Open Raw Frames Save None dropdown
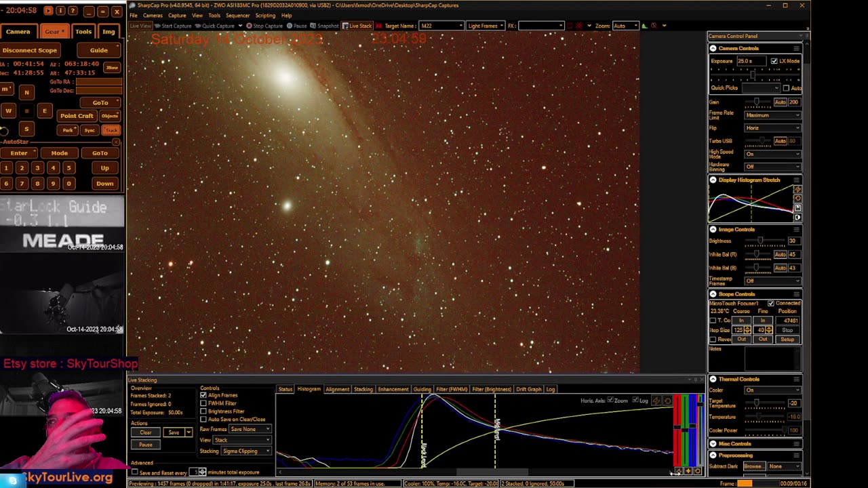Screen dimensions: 868x488 (250, 429)
